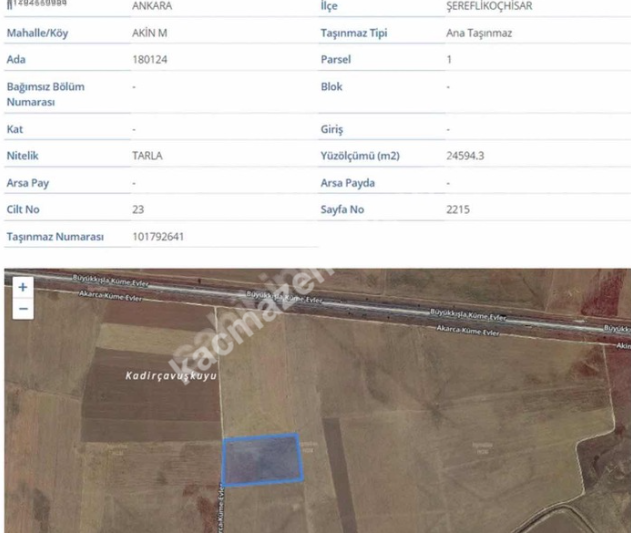Image resolution: width=631 pixels, height=533 pixels.
Task: Click the Nitelik field label
Action: point(23,155)
